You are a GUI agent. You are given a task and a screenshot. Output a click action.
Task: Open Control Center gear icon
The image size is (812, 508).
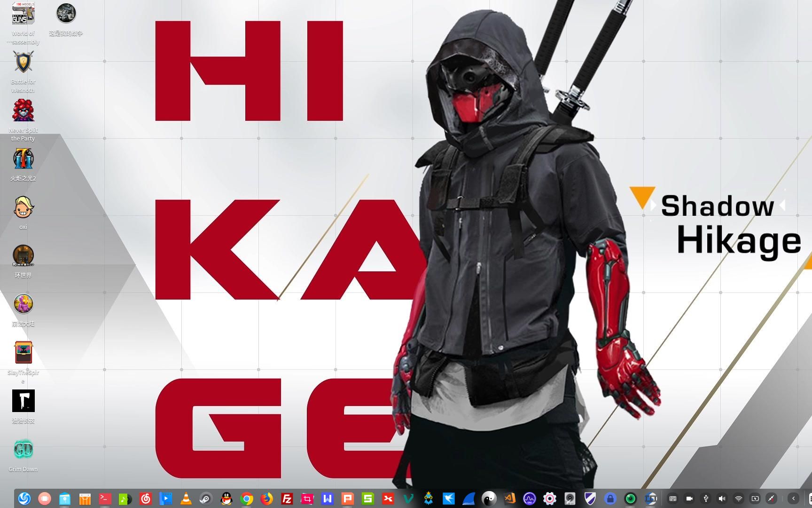550,498
